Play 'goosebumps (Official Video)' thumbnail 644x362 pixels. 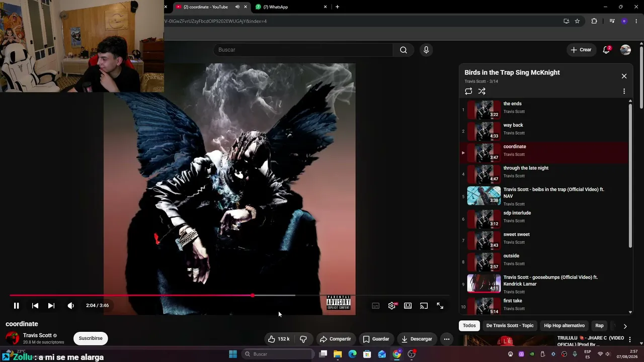484,284
